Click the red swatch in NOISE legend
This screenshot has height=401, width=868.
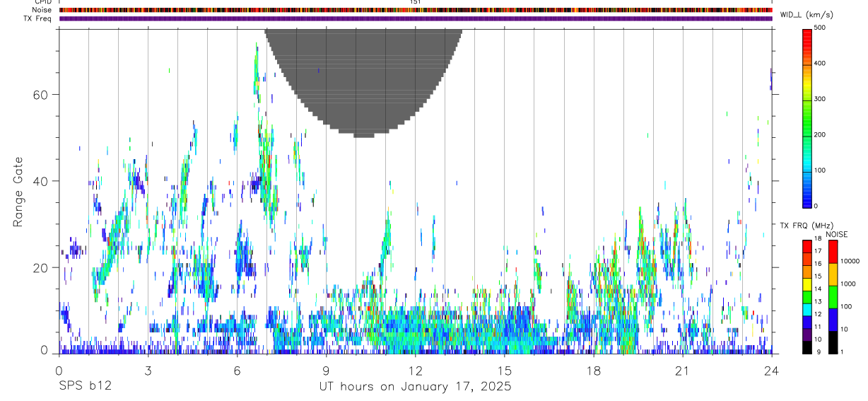833,252
